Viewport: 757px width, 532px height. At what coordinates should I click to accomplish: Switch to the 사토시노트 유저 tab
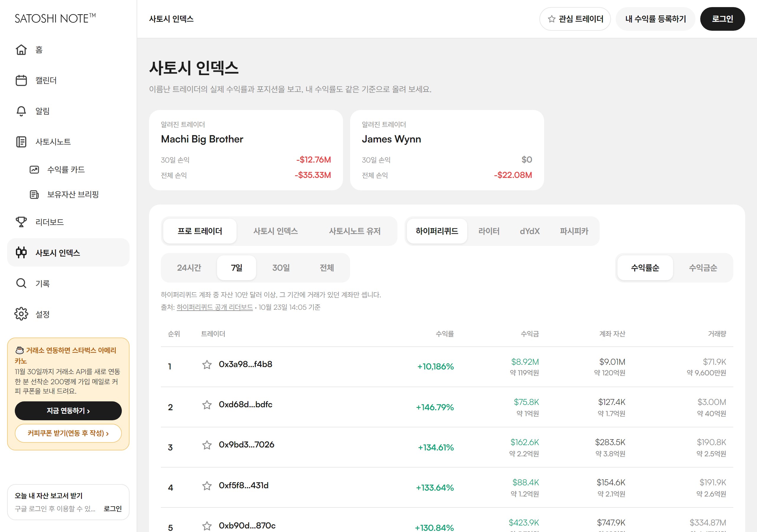[355, 231]
